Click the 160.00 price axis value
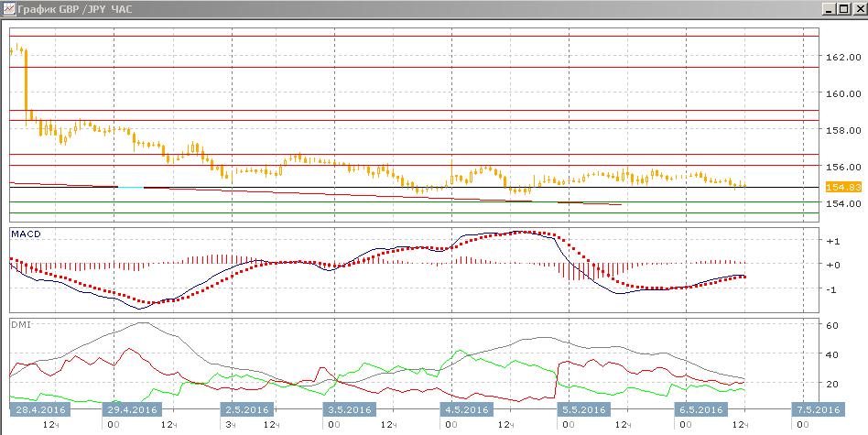 click(843, 93)
